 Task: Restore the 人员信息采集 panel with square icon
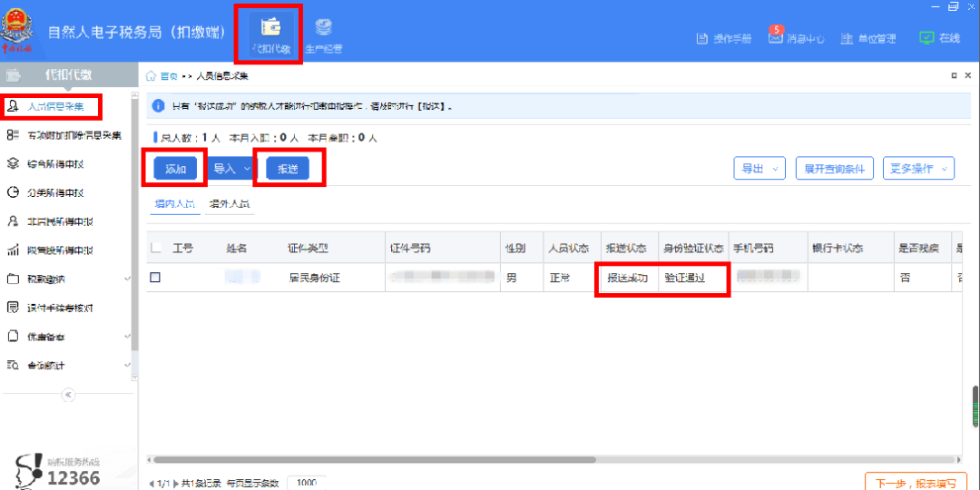[954, 75]
